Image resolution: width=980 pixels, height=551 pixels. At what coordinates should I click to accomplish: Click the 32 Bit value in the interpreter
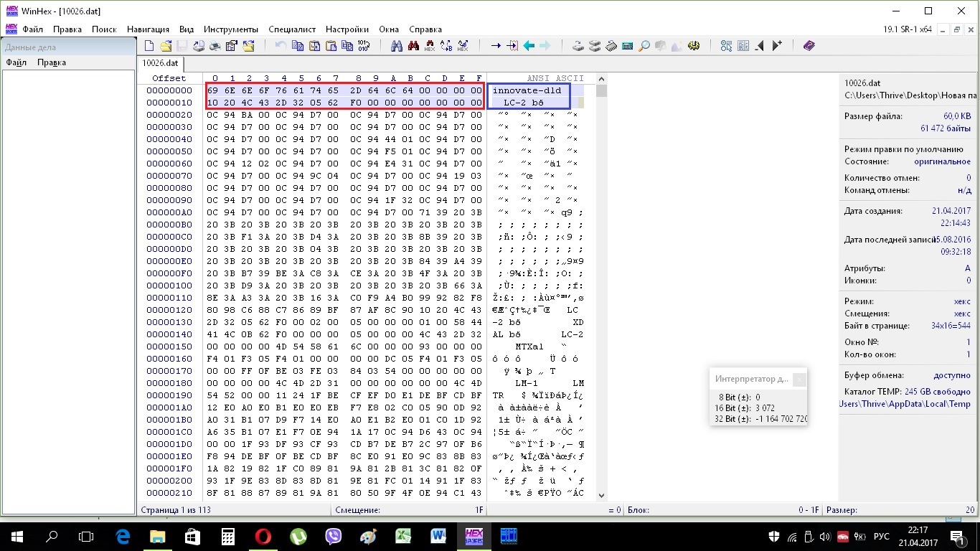pos(781,419)
